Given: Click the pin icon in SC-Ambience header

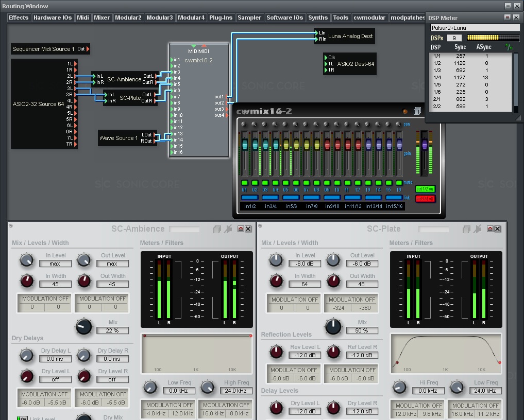Looking at the screenshot, I should (x=228, y=229).
